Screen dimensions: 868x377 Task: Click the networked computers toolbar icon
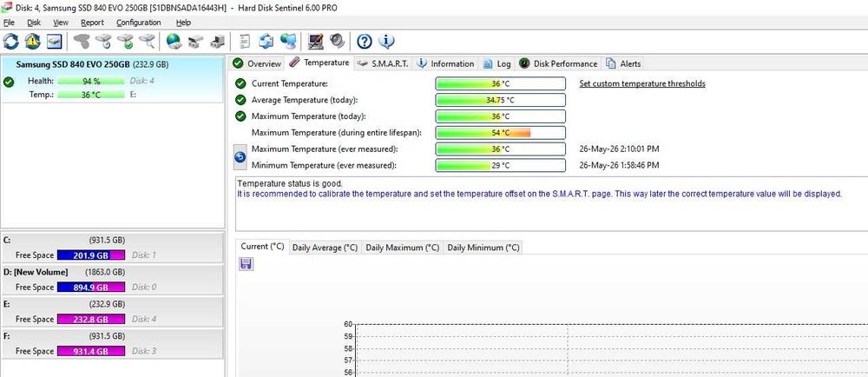288,41
